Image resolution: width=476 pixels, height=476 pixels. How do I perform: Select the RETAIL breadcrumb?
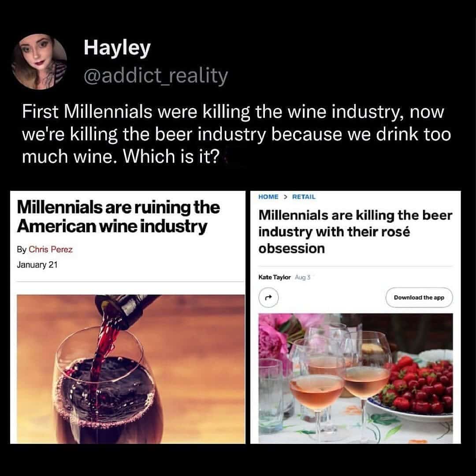click(x=304, y=197)
